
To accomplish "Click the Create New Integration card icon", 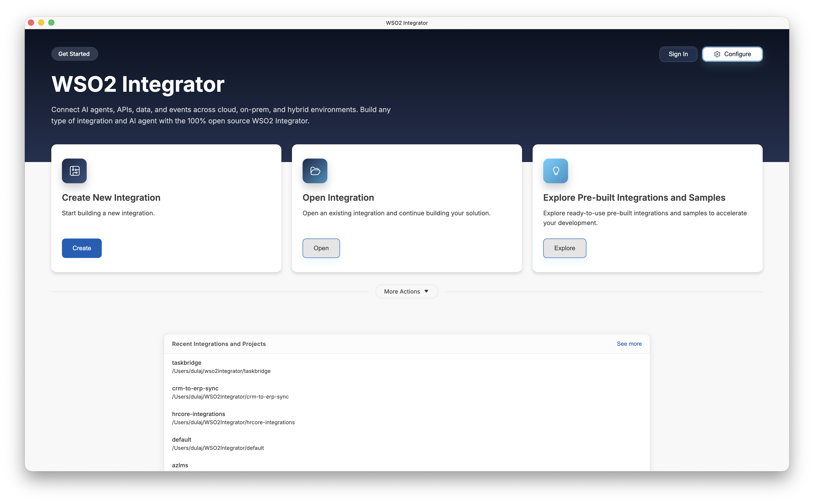I will click(x=74, y=171).
